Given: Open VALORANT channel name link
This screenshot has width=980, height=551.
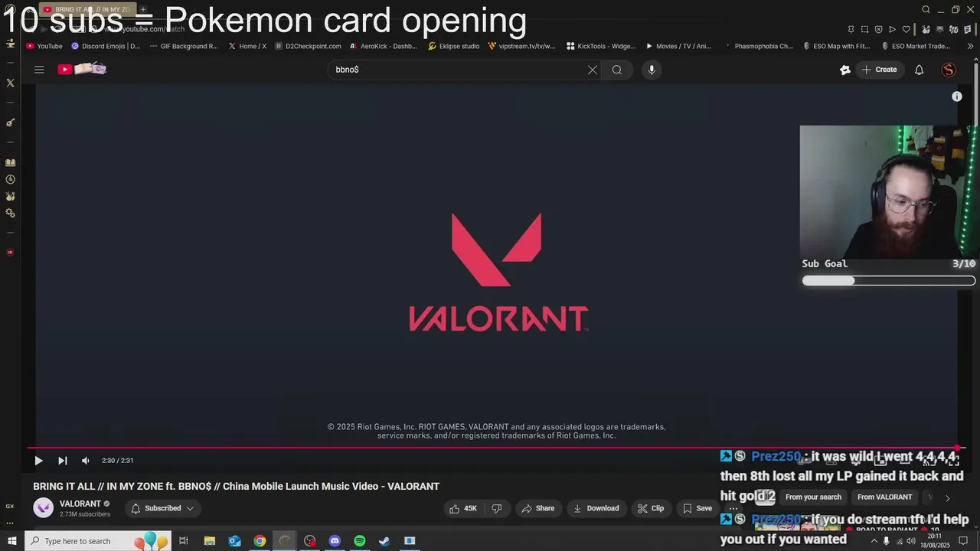Looking at the screenshot, I should [x=80, y=504].
